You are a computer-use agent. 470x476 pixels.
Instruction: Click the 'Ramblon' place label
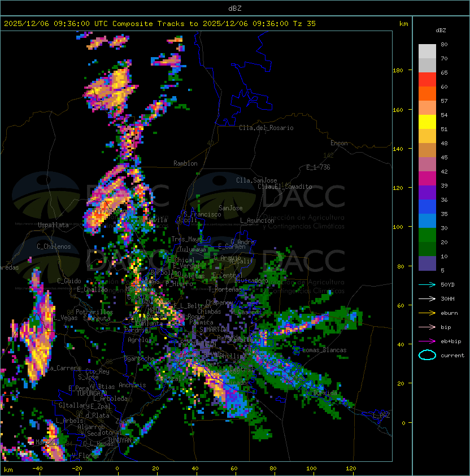coord(185,163)
